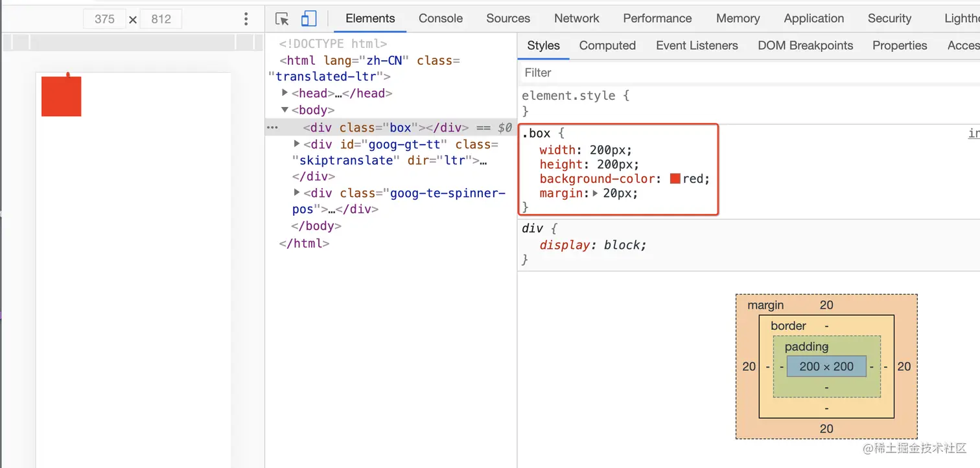The image size is (980, 468).
Task: Expand the goog-gt-tt div node
Action: pyautogui.click(x=297, y=144)
